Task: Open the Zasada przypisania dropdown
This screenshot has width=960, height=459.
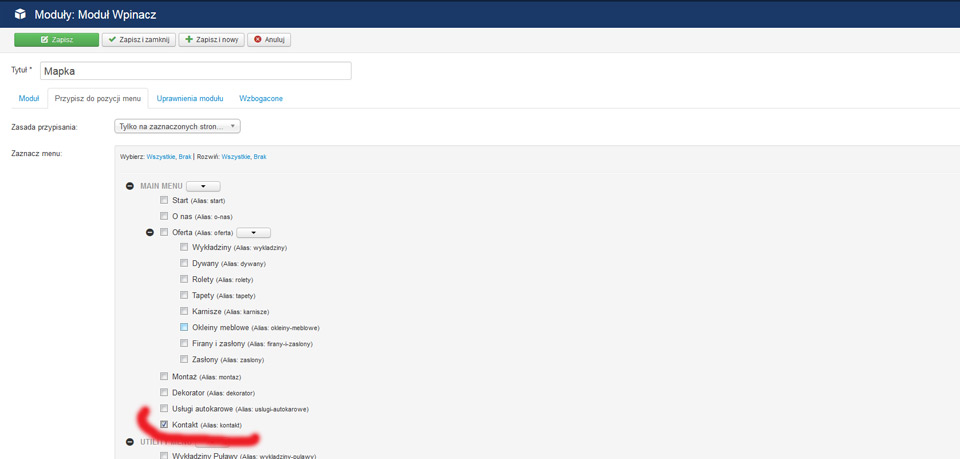Action: 178,126
